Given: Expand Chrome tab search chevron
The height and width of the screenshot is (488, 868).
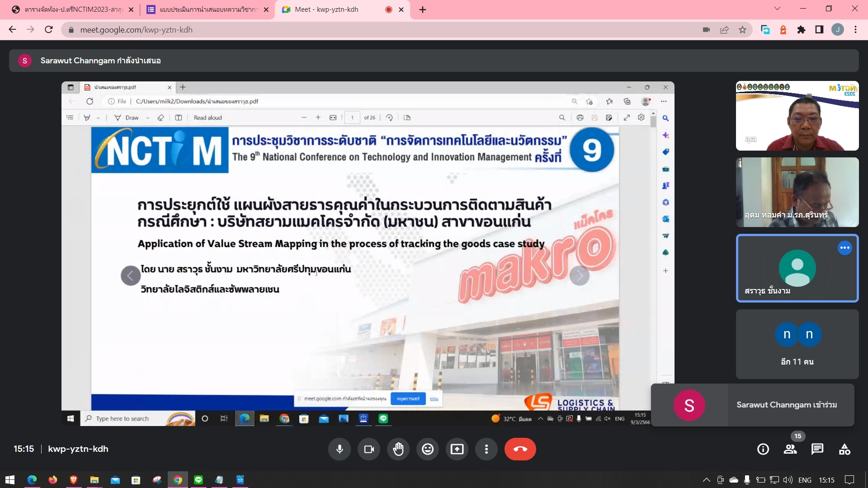Looking at the screenshot, I should click(777, 9).
